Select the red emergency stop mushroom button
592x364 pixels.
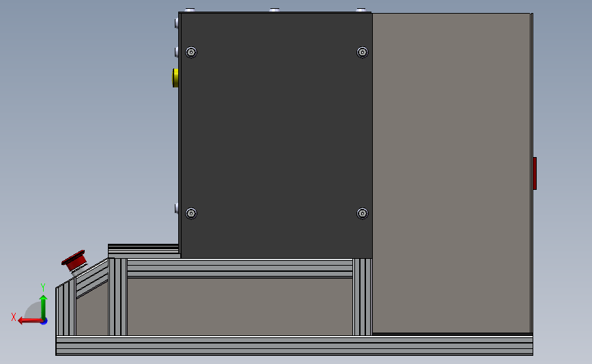pyautogui.click(x=74, y=261)
